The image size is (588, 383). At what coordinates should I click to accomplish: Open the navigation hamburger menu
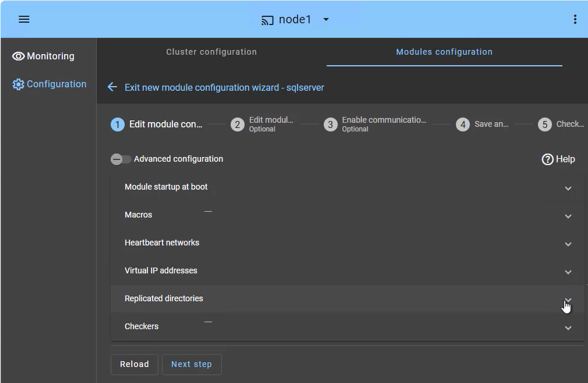click(23, 19)
